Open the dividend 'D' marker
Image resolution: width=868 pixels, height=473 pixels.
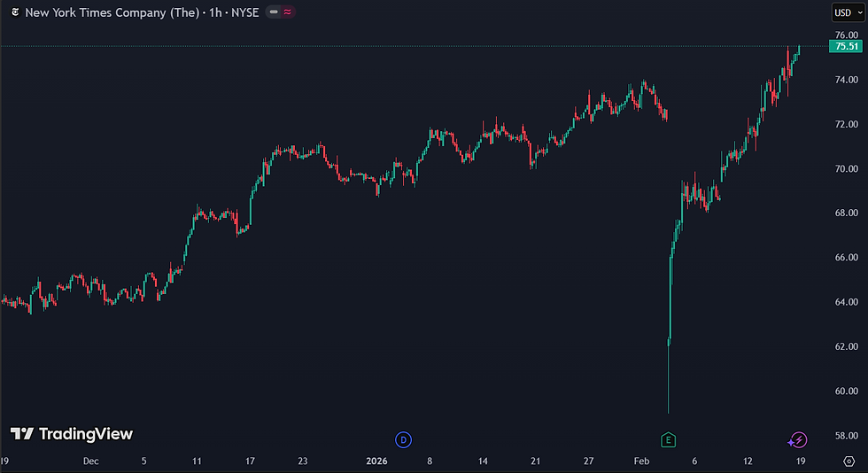click(x=403, y=439)
